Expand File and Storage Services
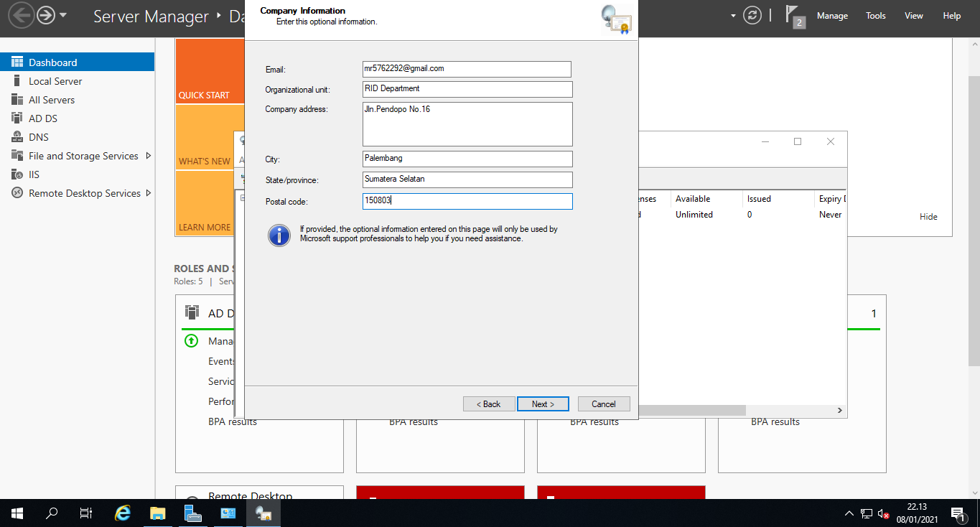Image resolution: width=980 pixels, height=527 pixels. pos(83,155)
